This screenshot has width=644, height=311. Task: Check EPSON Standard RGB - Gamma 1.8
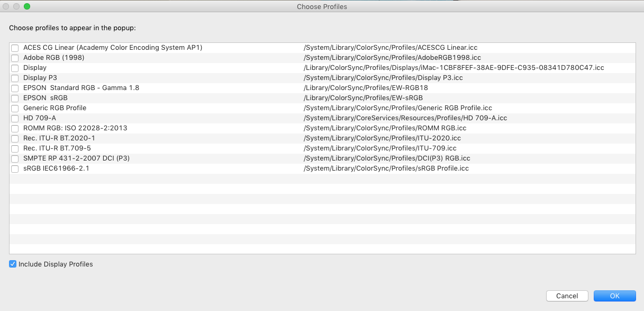click(15, 88)
